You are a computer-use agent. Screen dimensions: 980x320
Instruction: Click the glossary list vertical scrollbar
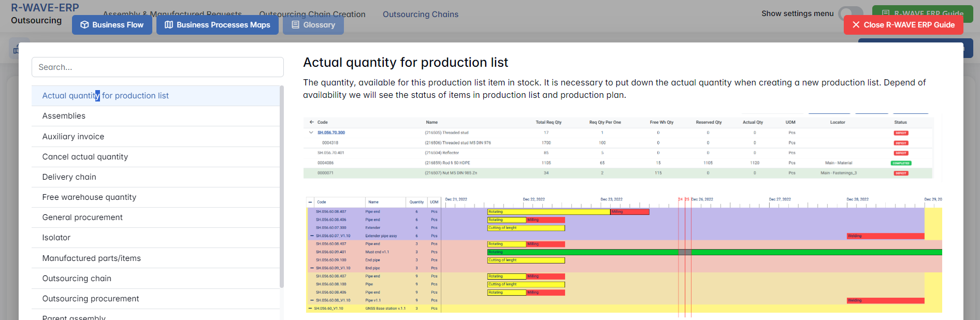click(282, 186)
